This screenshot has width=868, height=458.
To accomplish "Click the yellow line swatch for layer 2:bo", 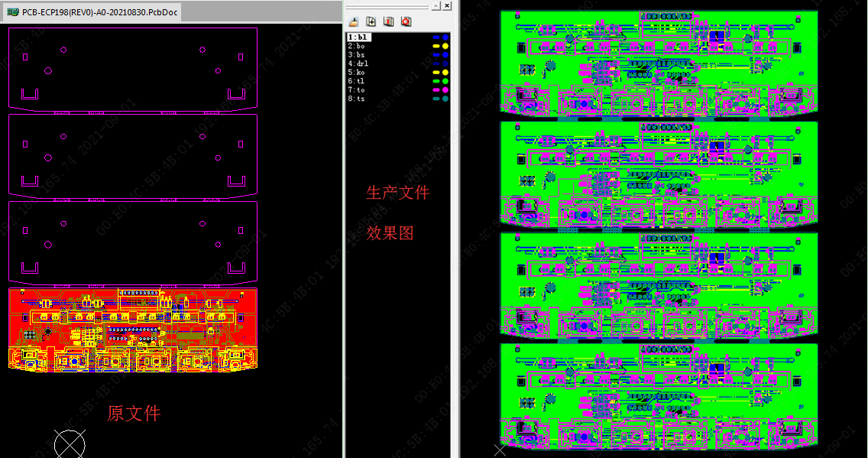I will tap(436, 46).
